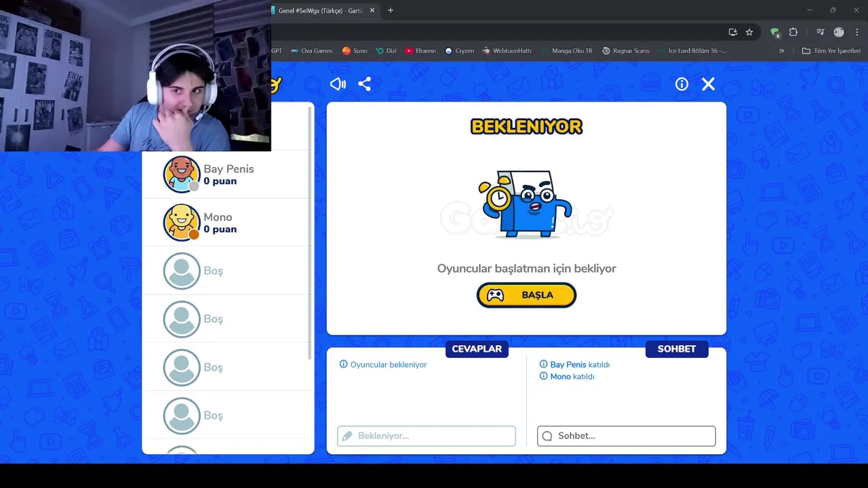The height and width of the screenshot is (488, 868).
Task: Mute the game sound speaker icon
Action: click(338, 84)
